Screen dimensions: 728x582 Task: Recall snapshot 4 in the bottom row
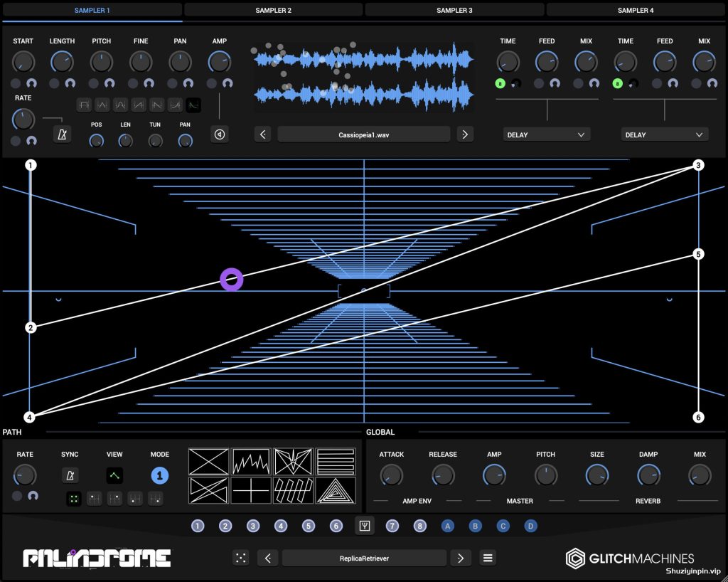[280, 526]
